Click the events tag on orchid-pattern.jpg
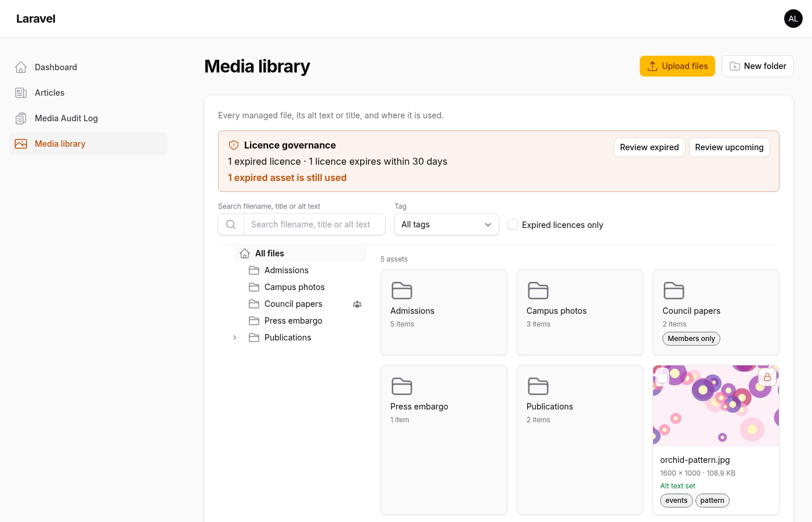 (676, 501)
